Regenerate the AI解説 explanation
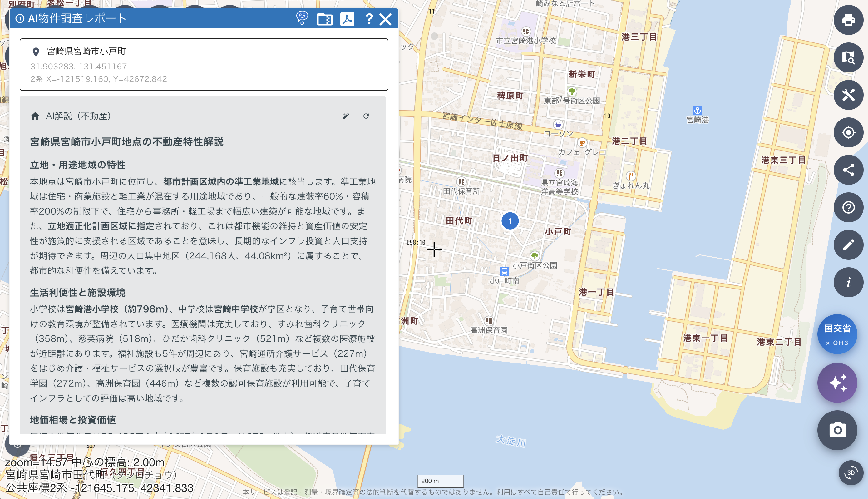The image size is (868, 499). coord(366,116)
